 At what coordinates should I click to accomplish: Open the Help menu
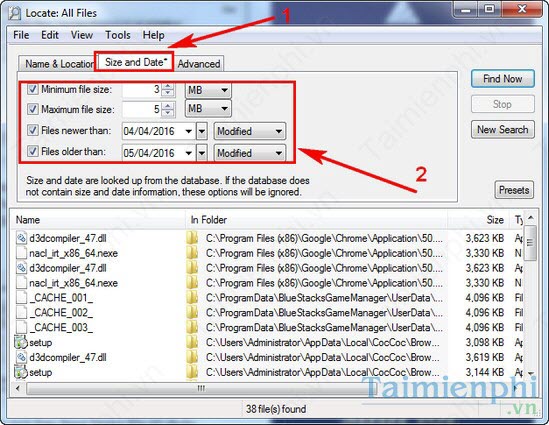tap(153, 35)
